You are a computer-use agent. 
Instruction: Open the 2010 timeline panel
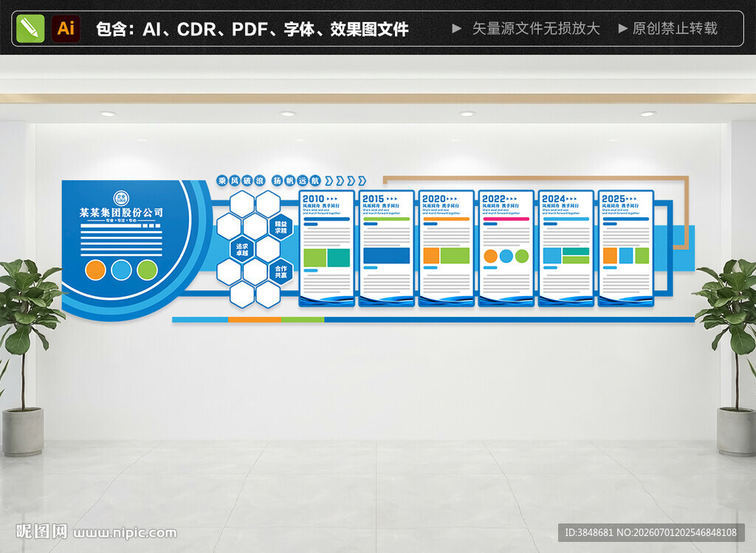point(326,248)
